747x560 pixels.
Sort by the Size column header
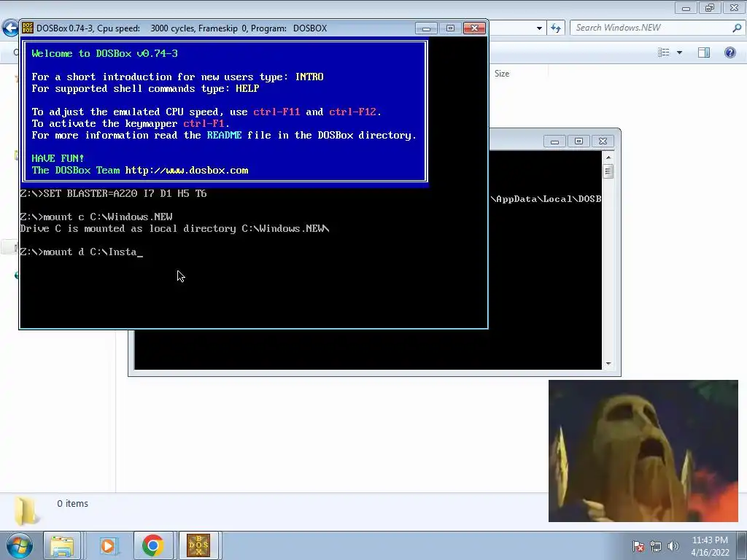(502, 74)
